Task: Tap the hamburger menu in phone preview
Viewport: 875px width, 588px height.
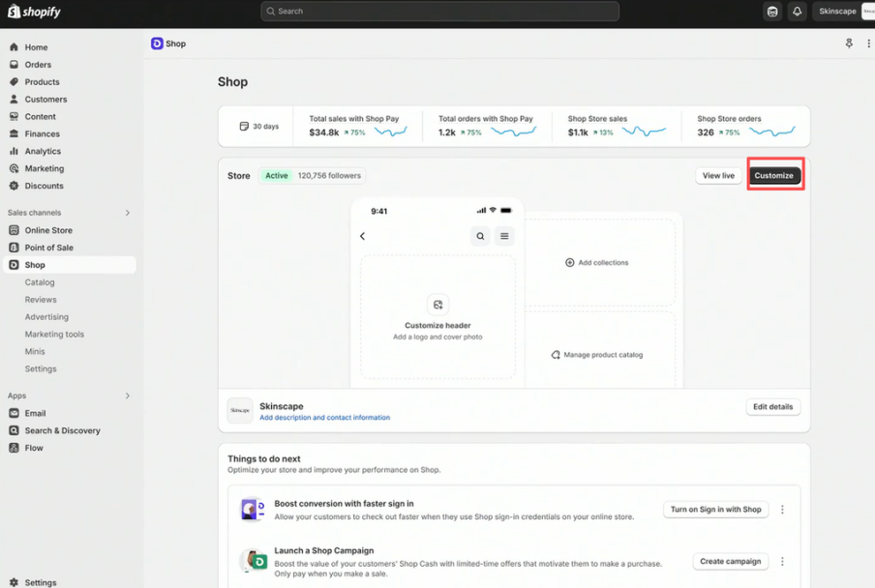Action: (504, 236)
